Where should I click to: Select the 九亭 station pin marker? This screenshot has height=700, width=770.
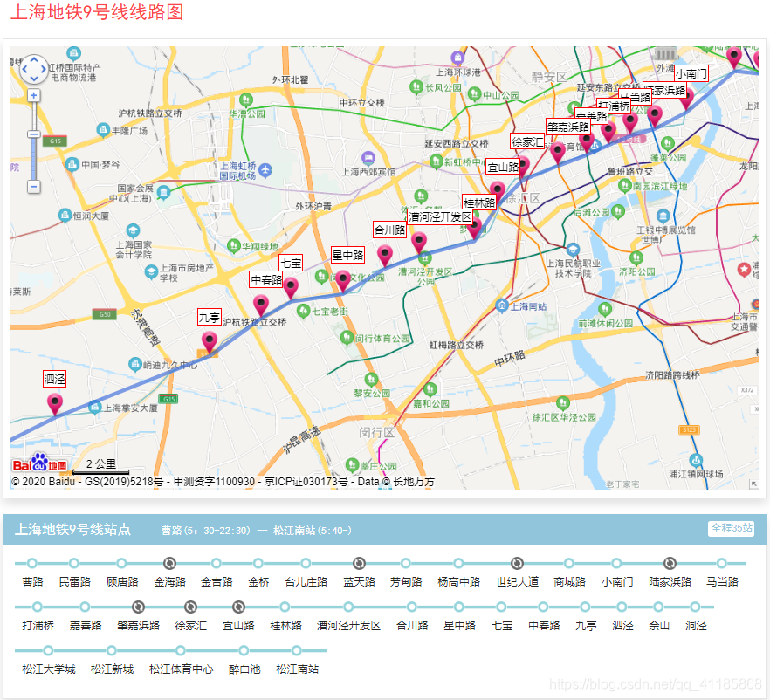coord(210,341)
